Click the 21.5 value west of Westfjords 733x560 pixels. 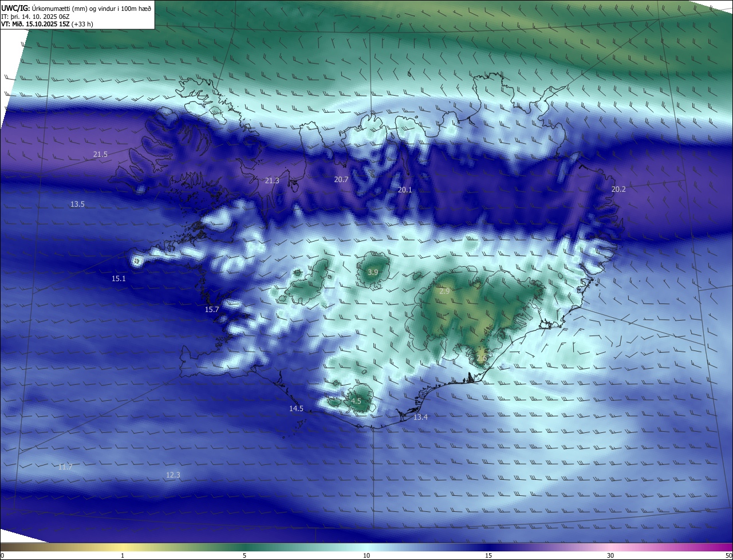point(100,155)
